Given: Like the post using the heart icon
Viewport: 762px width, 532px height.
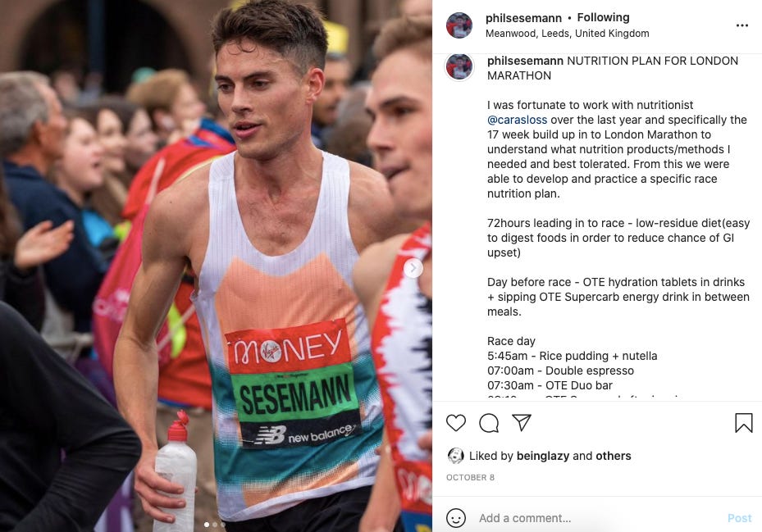Looking at the screenshot, I should click(x=456, y=423).
